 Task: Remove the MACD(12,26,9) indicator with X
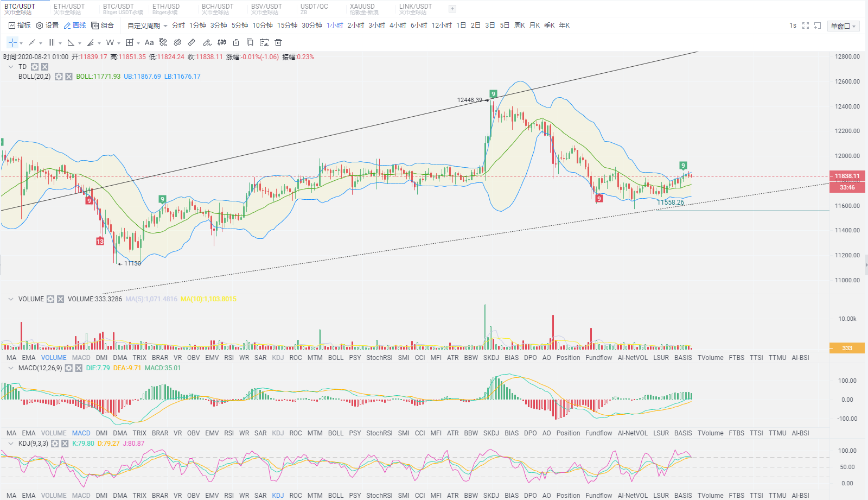(x=79, y=368)
